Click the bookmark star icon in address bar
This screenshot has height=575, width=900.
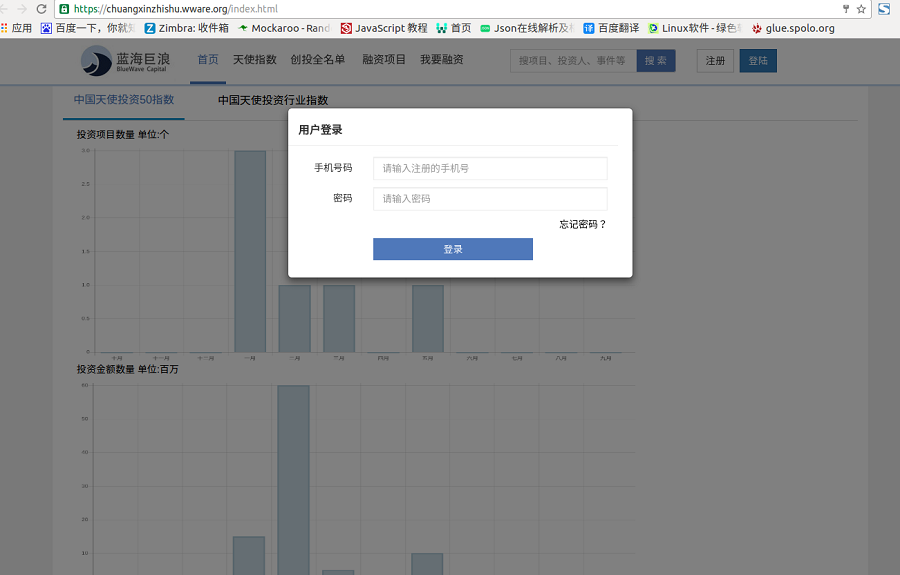861,9
